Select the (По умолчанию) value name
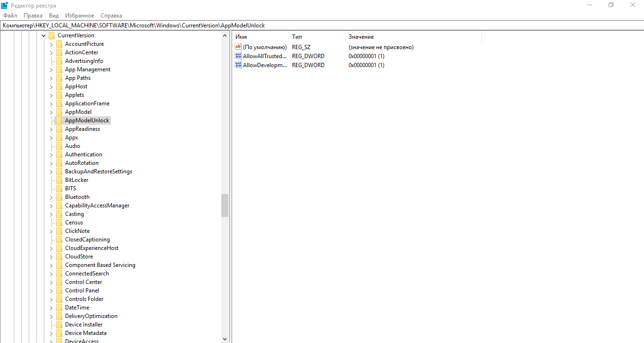Image resolution: width=644 pixels, height=343 pixels. tap(265, 47)
